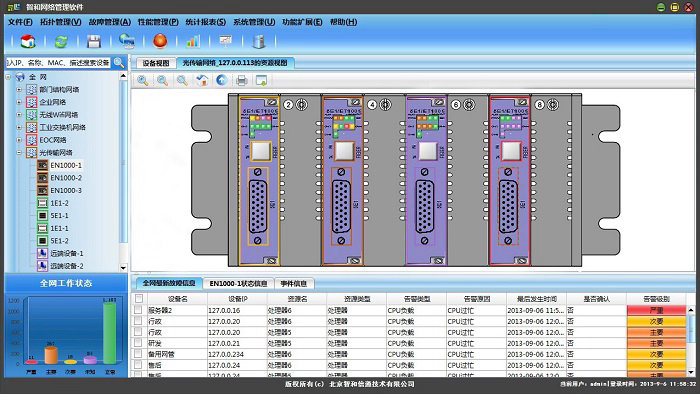Expand the 企业网络 tree node
The height and width of the screenshot is (394, 700).
[x=19, y=102]
